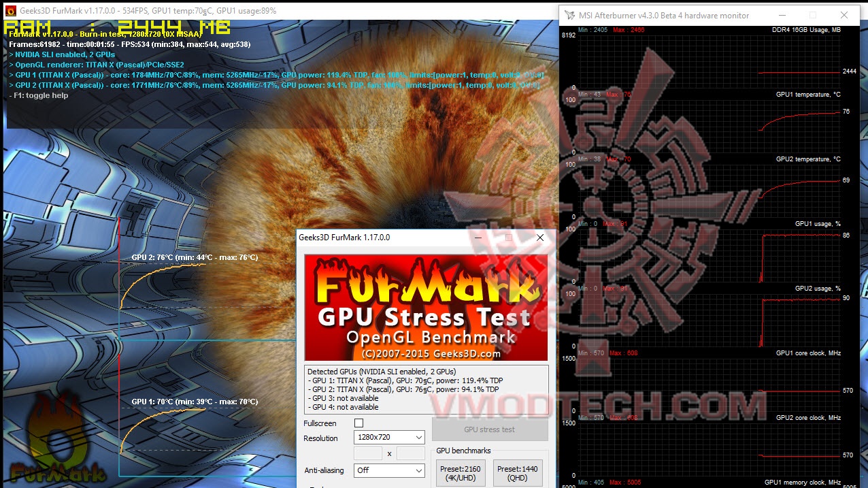The height and width of the screenshot is (488, 868).
Task: Run the Preset:1440 (QHD) benchmark
Action: pos(518,474)
